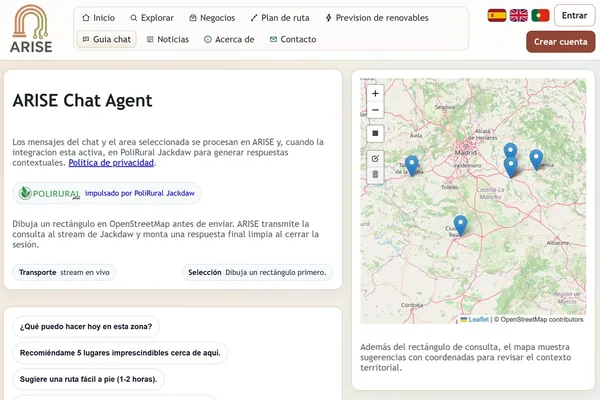
Task: Open the Plan de ruta page
Action: tap(280, 18)
